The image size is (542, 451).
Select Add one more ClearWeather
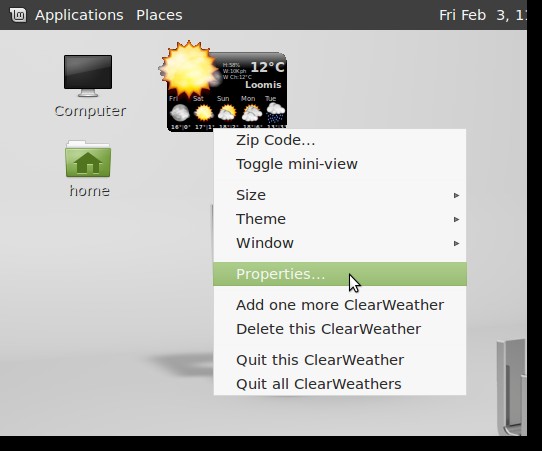coord(340,305)
